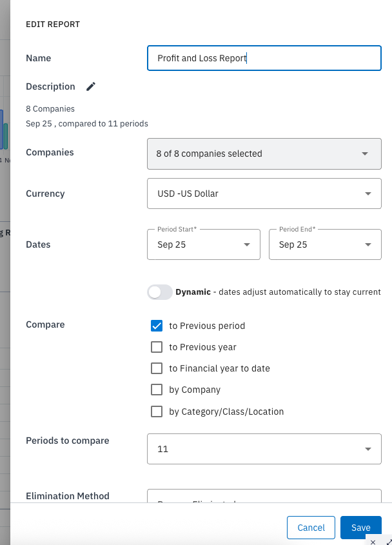Click the small X icon at bottom-right corner
The image size is (392, 545).
click(373, 542)
